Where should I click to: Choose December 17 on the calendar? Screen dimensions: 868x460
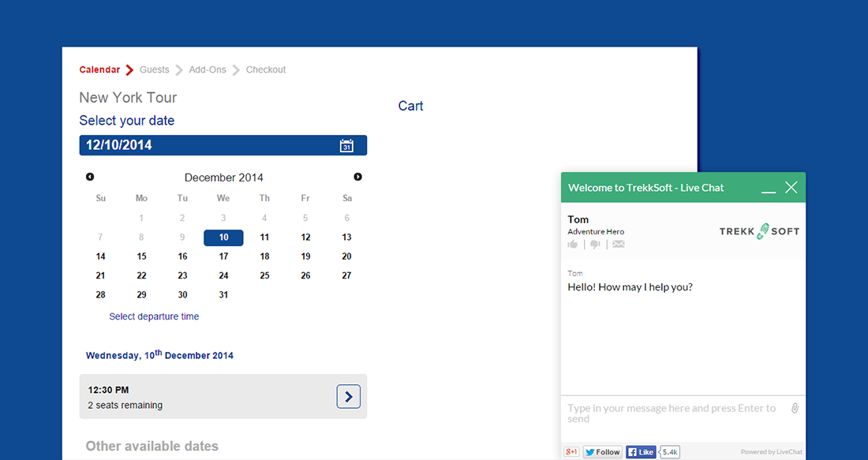223,256
